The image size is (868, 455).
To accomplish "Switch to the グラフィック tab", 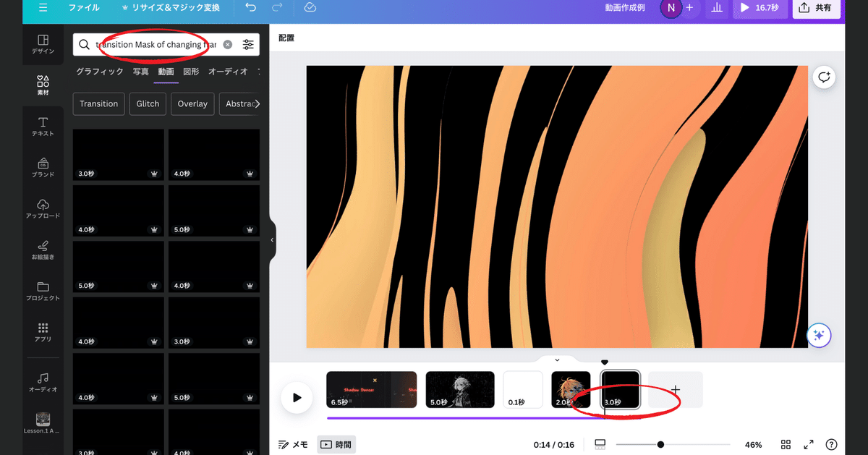I will pos(100,72).
